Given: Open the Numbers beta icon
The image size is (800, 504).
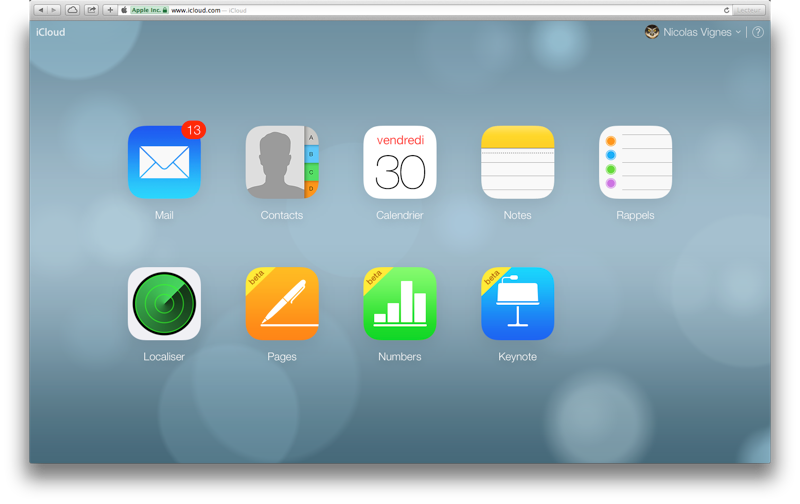Looking at the screenshot, I should coord(400,304).
